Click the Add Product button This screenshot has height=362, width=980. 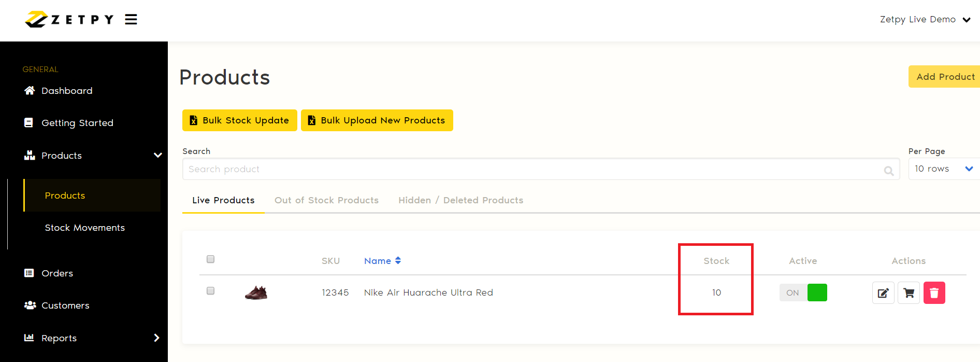pyautogui.click(x=945, y=77)
